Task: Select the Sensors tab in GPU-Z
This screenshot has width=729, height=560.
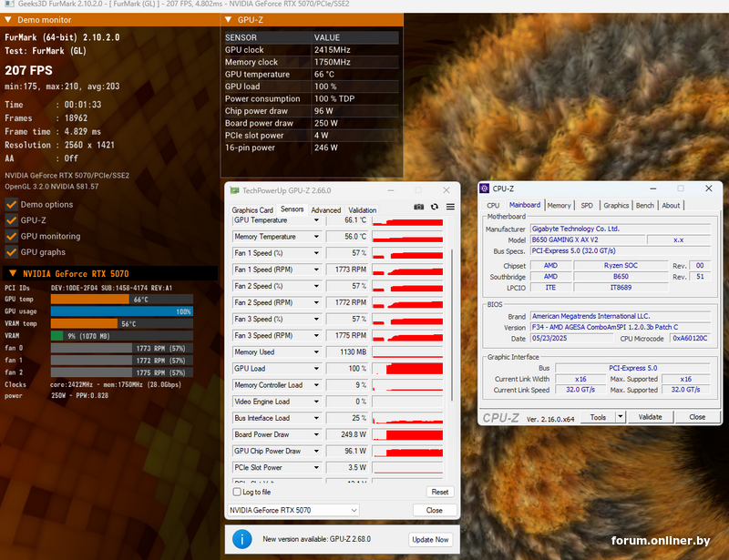Action: (292, 209)
